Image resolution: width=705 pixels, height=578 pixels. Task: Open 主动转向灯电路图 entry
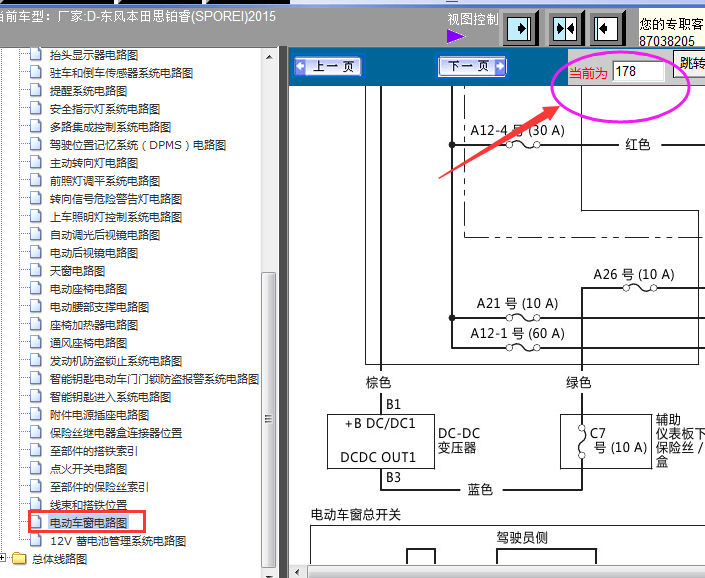94,163
